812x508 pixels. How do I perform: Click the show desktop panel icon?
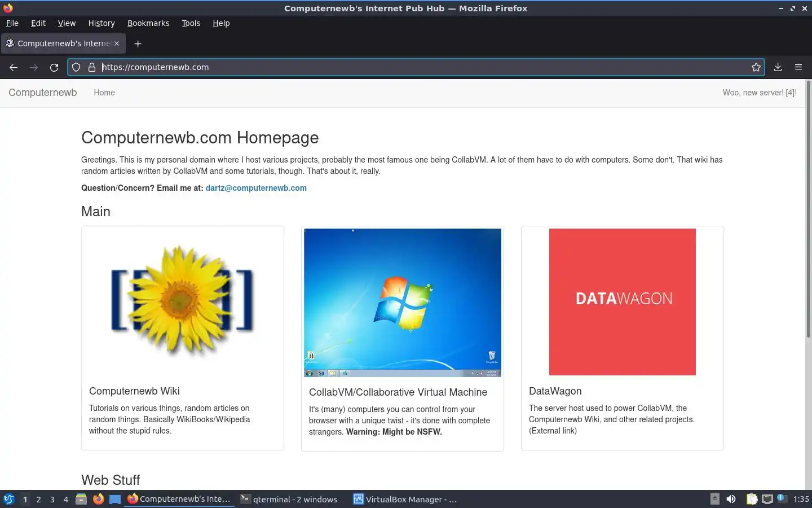(115, 499)
